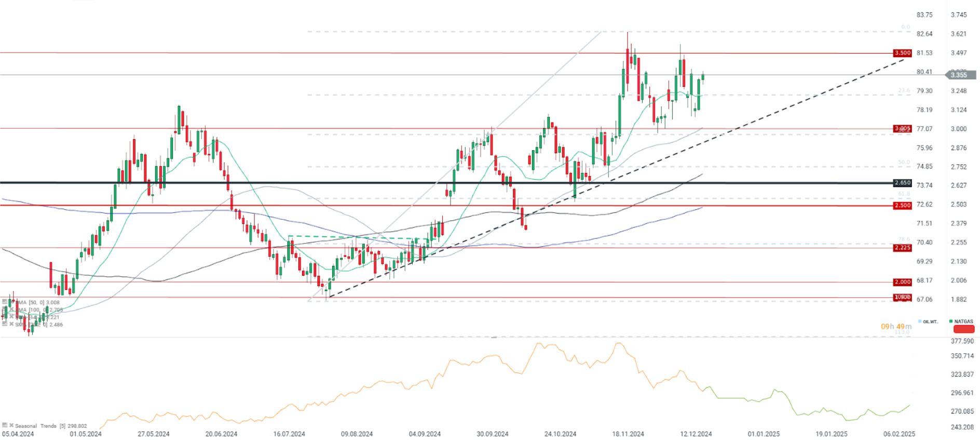Remove the Seasonal Trends indicator with X

[11, 425]
